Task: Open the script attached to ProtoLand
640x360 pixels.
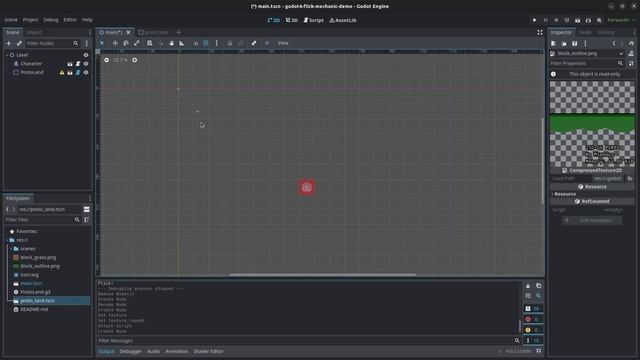Action: (78, 73)
